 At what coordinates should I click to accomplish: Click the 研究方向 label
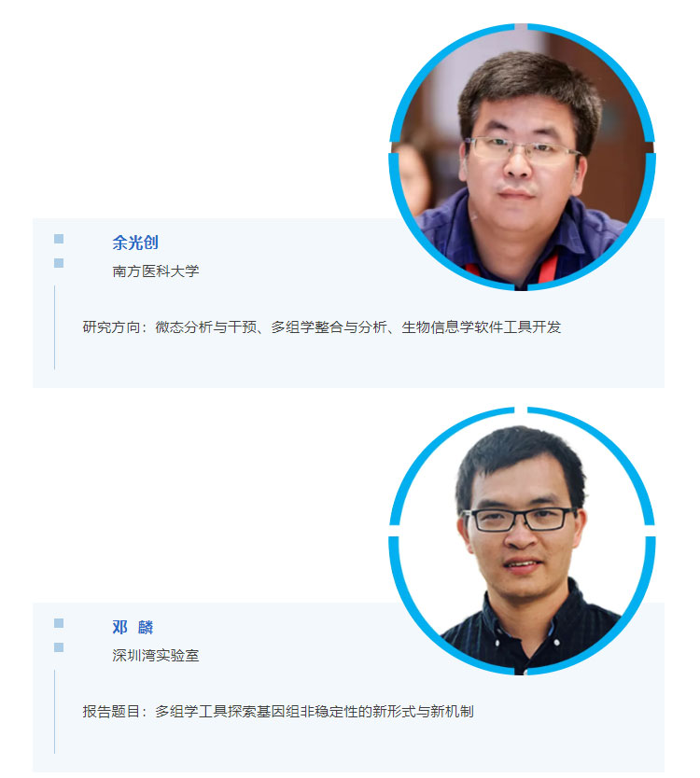tap(111, 327)
